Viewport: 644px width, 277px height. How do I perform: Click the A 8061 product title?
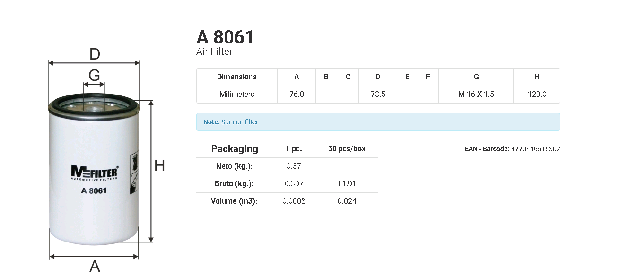(225, 37)
